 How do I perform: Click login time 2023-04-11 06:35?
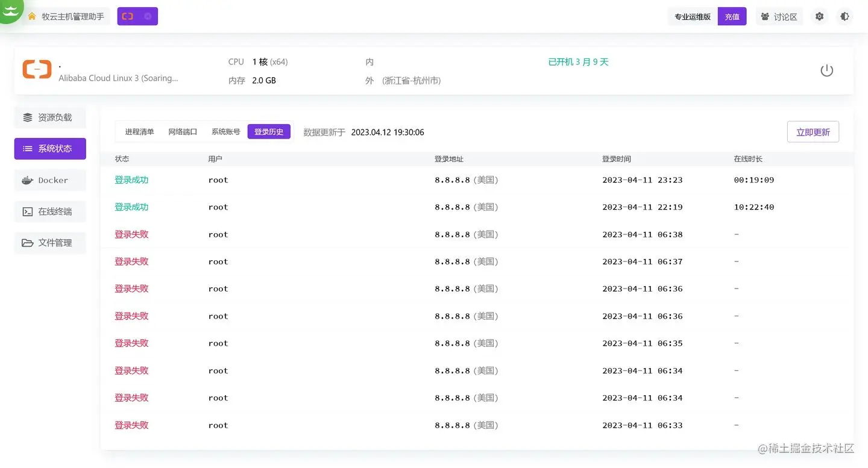click(643, 343)
